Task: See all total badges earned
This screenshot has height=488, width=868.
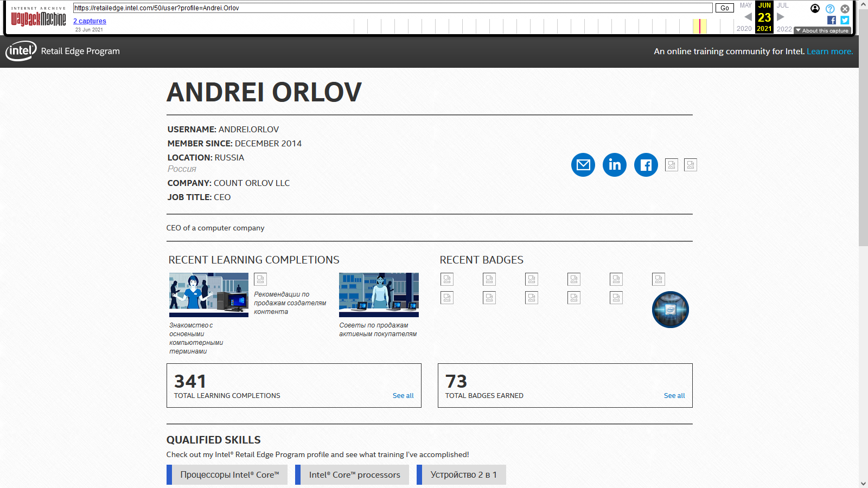Action: pos(674,396)
